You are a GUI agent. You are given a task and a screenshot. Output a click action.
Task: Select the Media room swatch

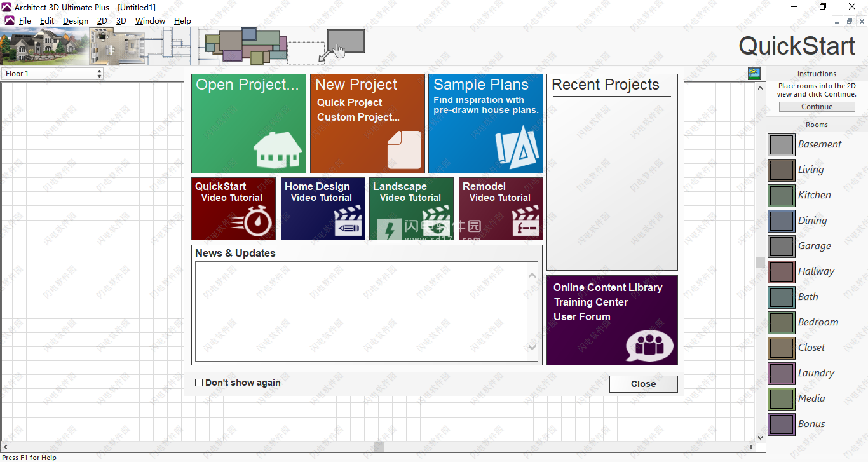click(782, 399)
